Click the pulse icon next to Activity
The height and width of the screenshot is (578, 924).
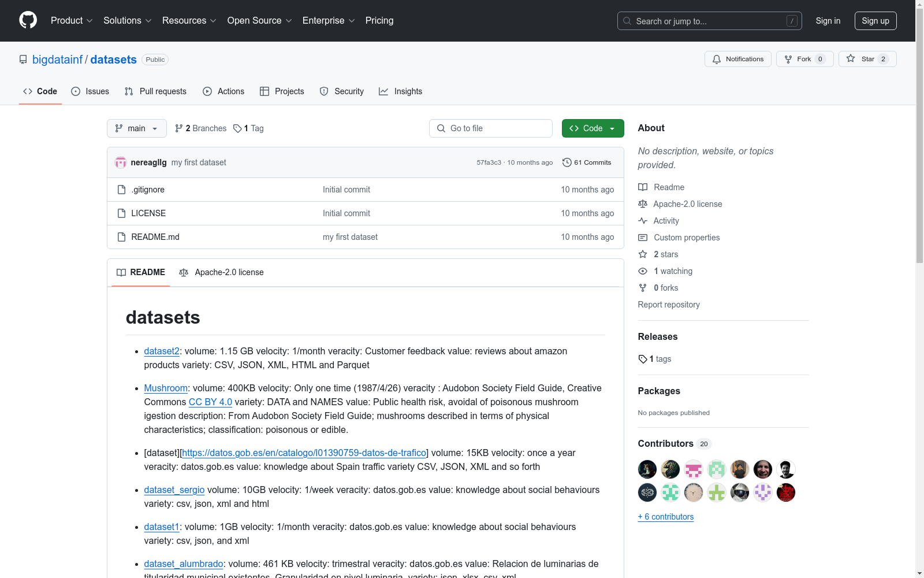[x=643, y=221]
